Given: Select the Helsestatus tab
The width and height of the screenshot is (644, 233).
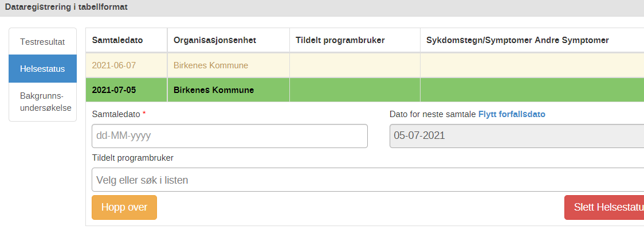Looking at the screenshot, I should tap(43, 69).
